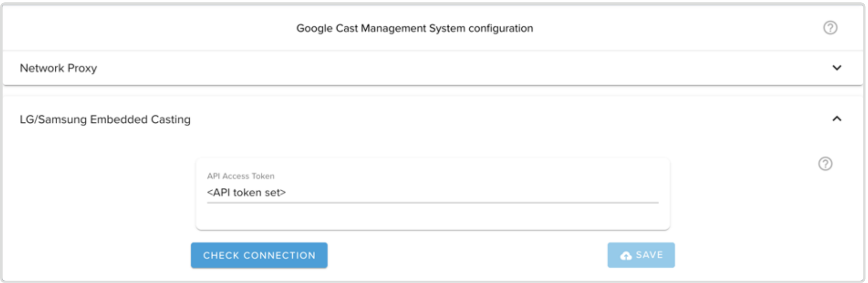The image size is (868, 283).
Task: Click the API Access Token field label
Action: coord(241,176)
